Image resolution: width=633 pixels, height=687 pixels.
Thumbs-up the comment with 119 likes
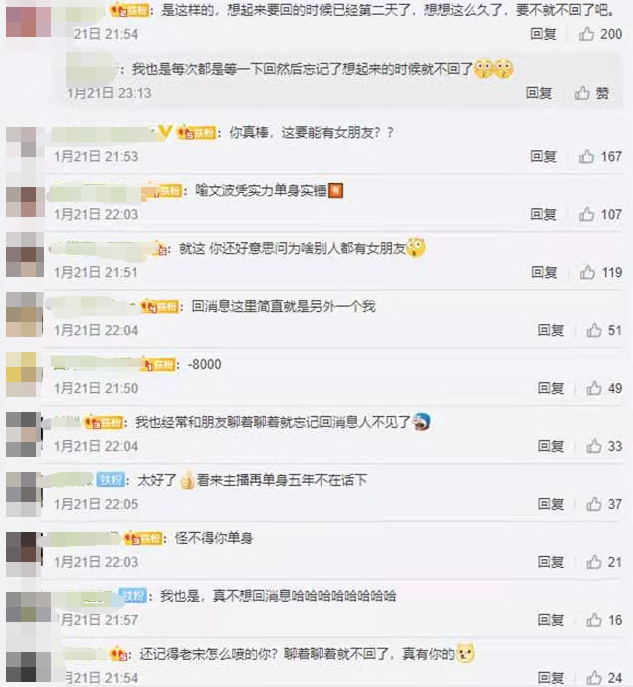point(587,272)
